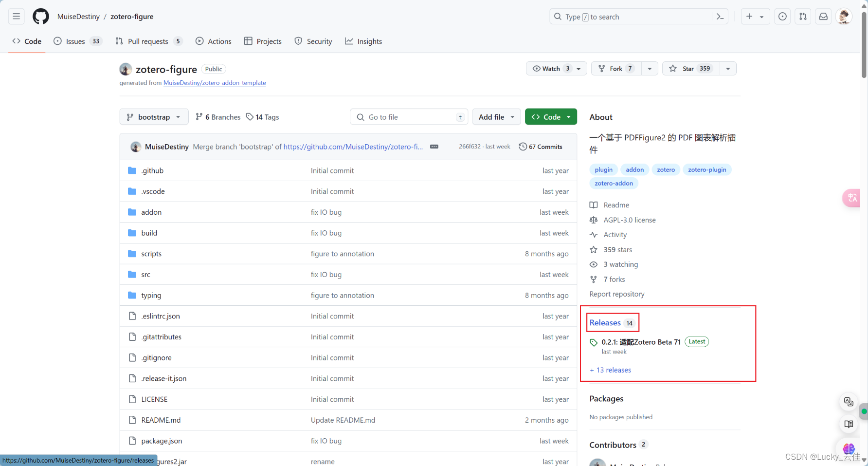Open the zotero-plugin topic tag
This screenshot has width=868, height=466.
707,169
